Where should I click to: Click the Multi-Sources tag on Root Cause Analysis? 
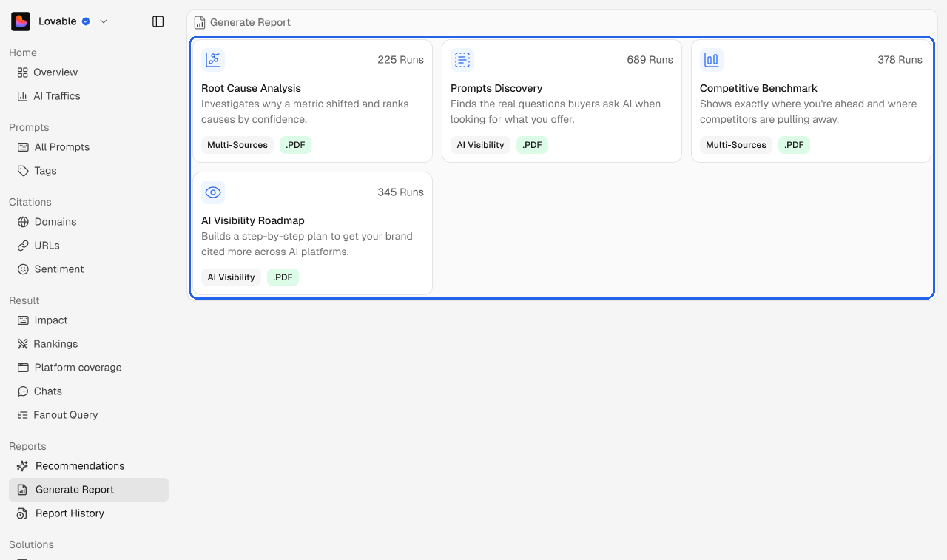coord(237,145)
